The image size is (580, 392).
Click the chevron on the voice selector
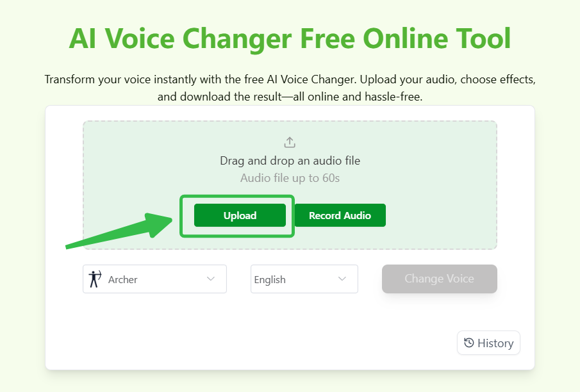(x=211, y=279)
